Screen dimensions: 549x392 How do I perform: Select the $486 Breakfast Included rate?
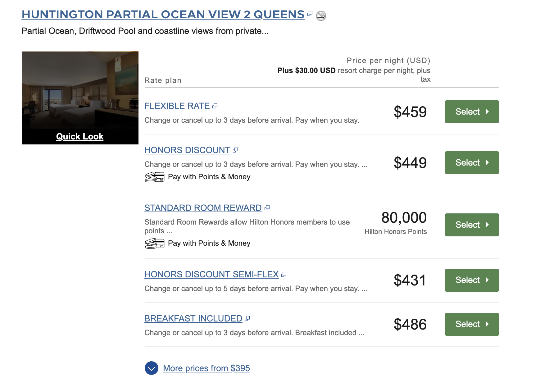[x=472, y=324]
